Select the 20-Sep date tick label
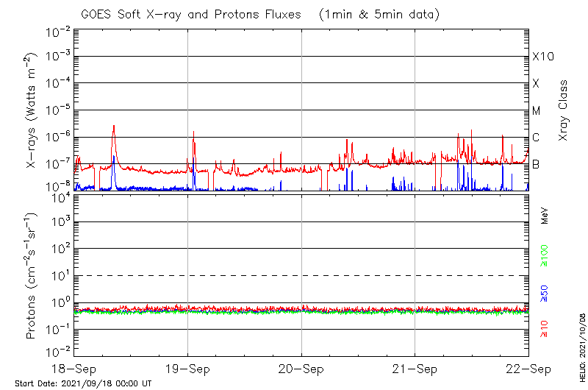This screenshot has width=588, height=390. point(301,368)
